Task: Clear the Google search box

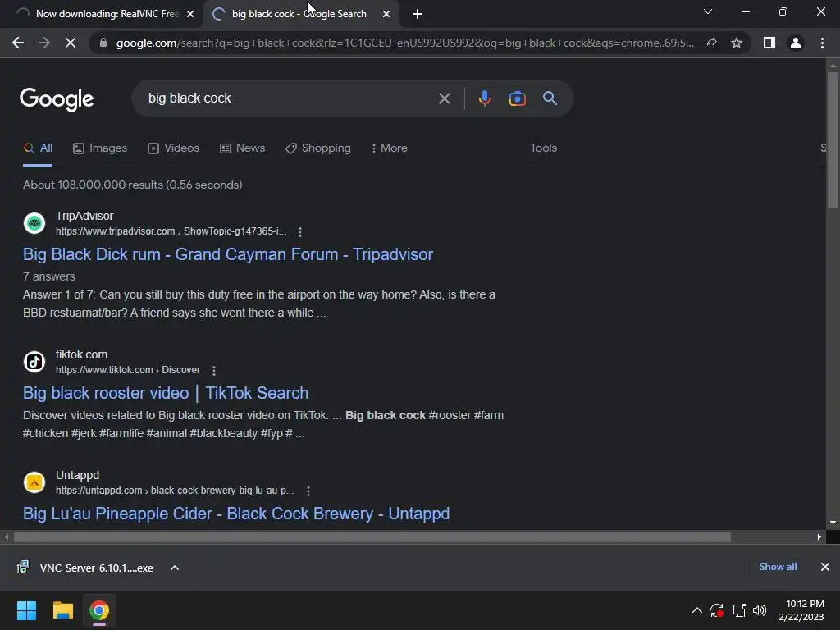Action: pyautogui.click(x=444, y=98)
